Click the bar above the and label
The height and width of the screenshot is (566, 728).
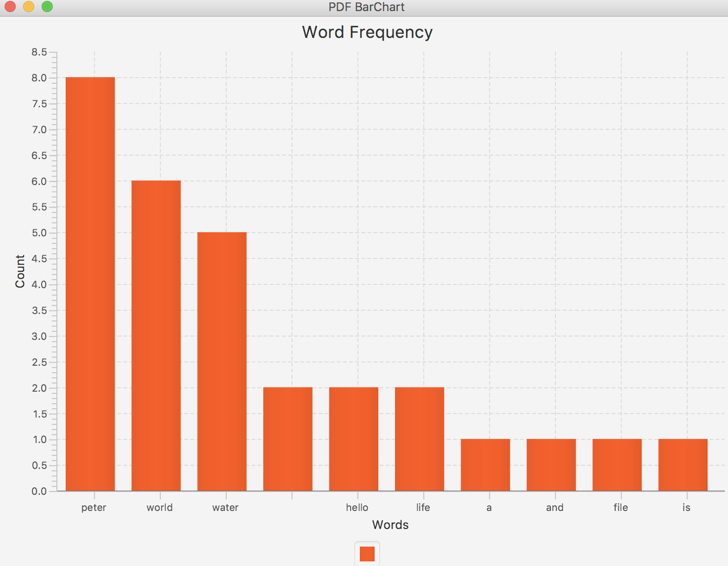coord(551,465)
